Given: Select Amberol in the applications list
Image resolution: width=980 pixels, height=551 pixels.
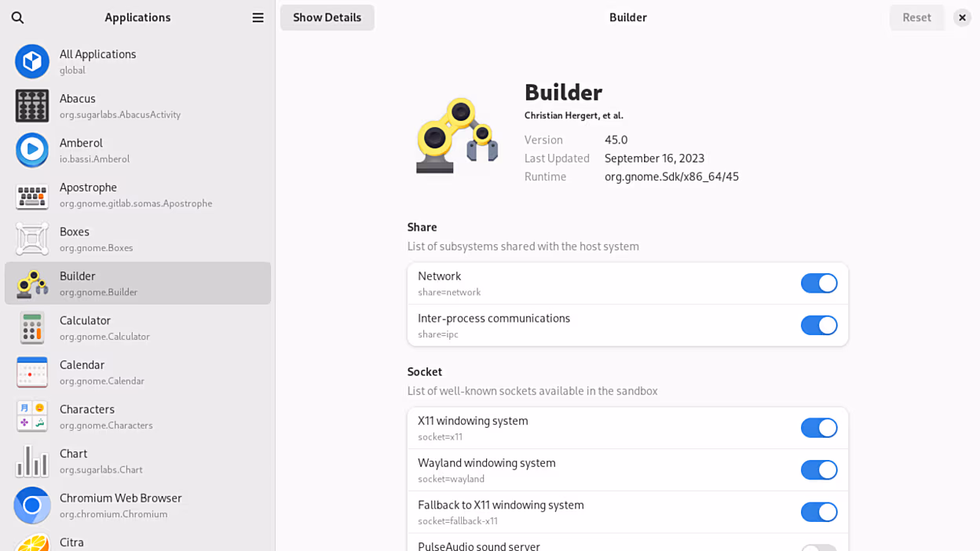Looking at the screenshot, I should coord(137,150).
